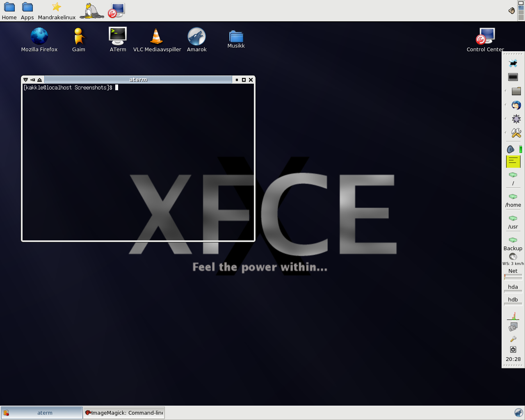Select the aterm taskbar button
525x420 pixels.
[x=42, y=413]
